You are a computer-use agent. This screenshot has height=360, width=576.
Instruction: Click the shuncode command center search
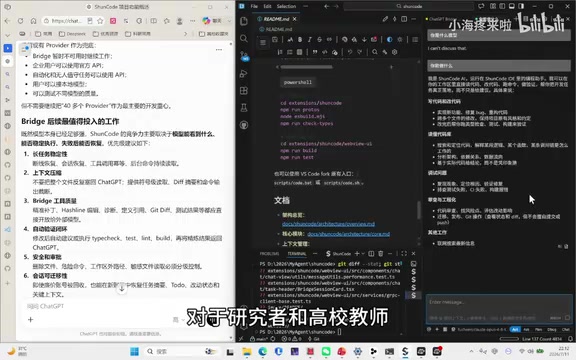tap(408, 6)
